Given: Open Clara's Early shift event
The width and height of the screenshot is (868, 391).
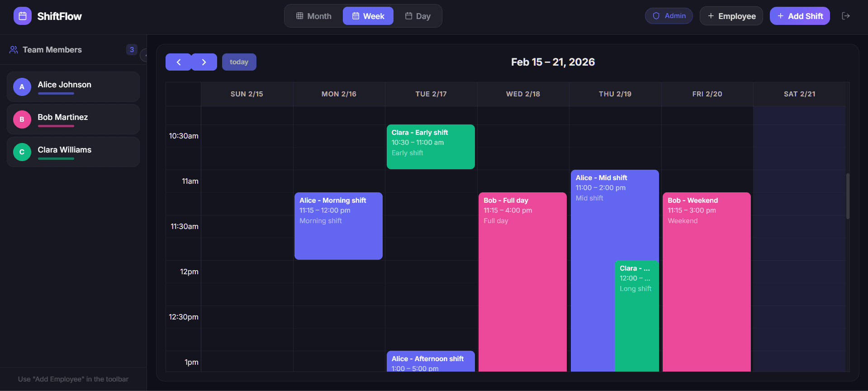Looking at the screenshot, I should (430, 147).
